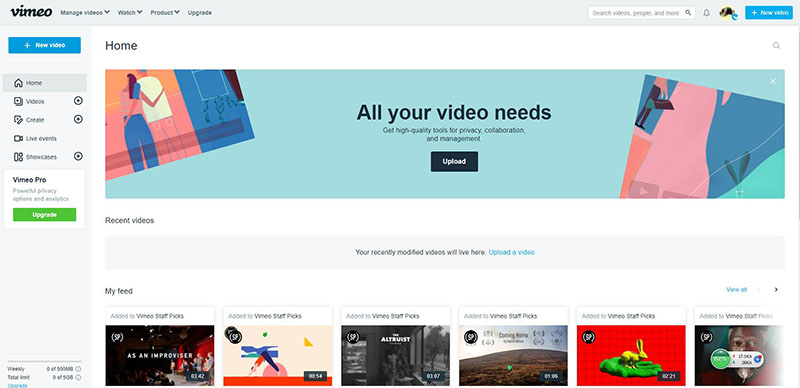Click the Live events camera icon
This screenshot has width=800, height=388.
point(18,138)
